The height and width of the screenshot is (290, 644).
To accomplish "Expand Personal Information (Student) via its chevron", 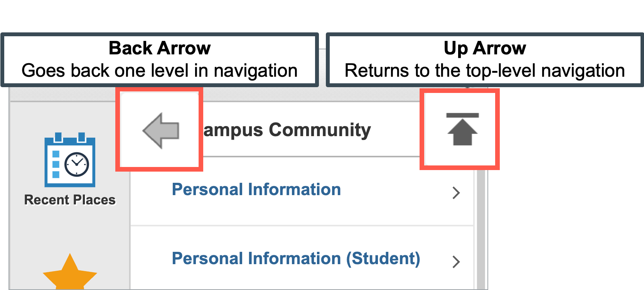I will point(457,262).
